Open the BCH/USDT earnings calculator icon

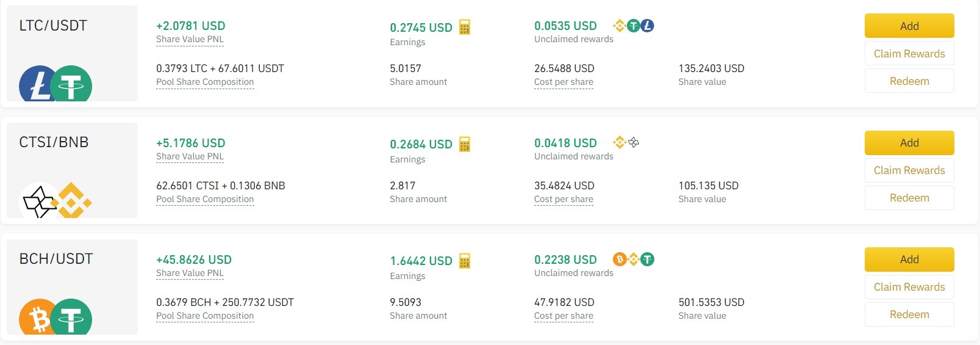click(x=465, y=261)
